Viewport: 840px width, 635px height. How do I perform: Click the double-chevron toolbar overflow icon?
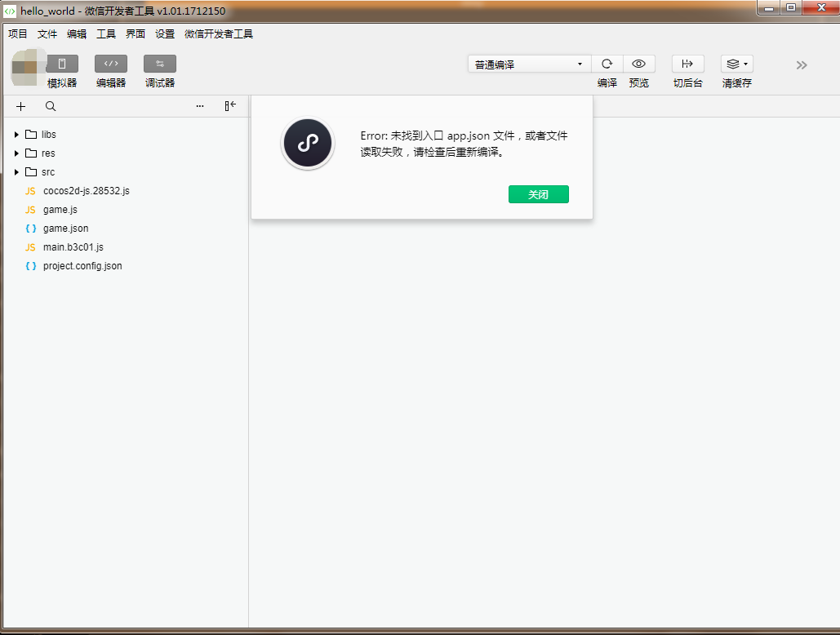[801, 64]
